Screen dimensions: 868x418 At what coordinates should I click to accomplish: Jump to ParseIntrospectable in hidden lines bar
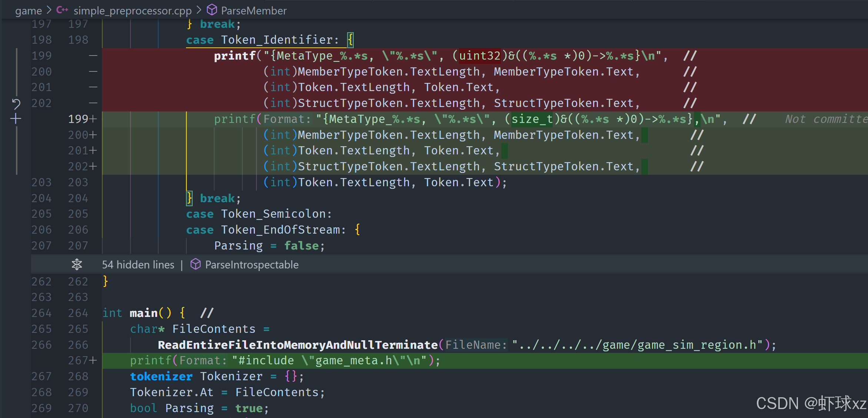pyautogui.click(x=252, y=264)
